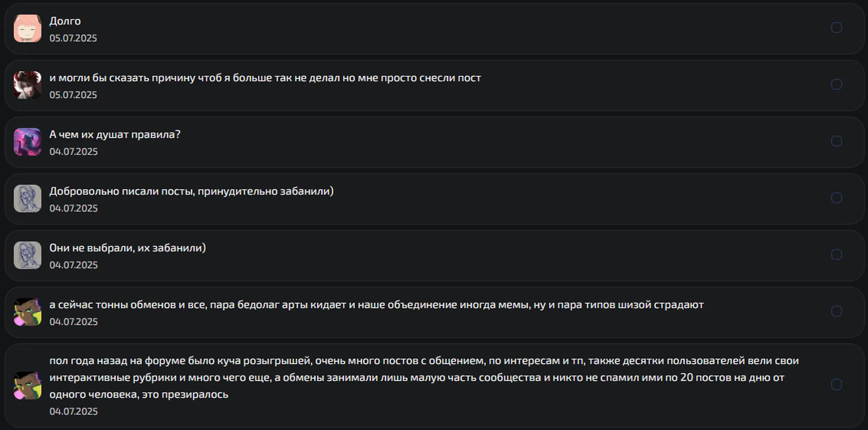This screenshot has height=430, width=868.
Task: Click sketch avatar beside 'Они не выбрали, их забанили)'
Action: coord(28,255)
